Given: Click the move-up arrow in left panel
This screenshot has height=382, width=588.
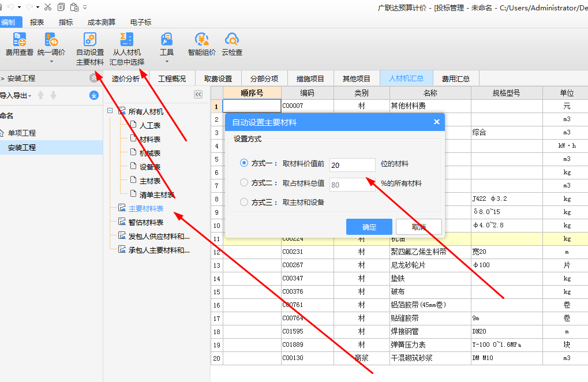Looking at the screenshot, I should tap(41, 95).
